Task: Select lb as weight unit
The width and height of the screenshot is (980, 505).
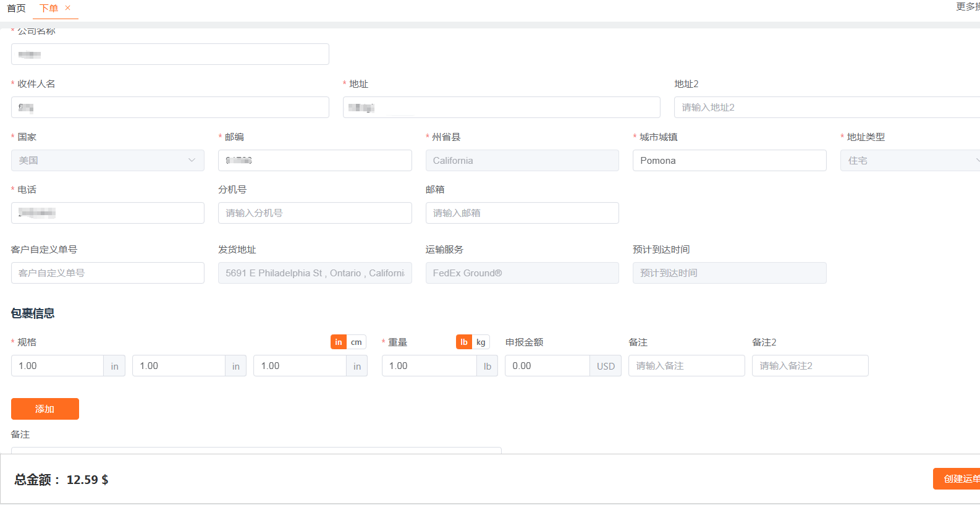Action: click(463, 342)
